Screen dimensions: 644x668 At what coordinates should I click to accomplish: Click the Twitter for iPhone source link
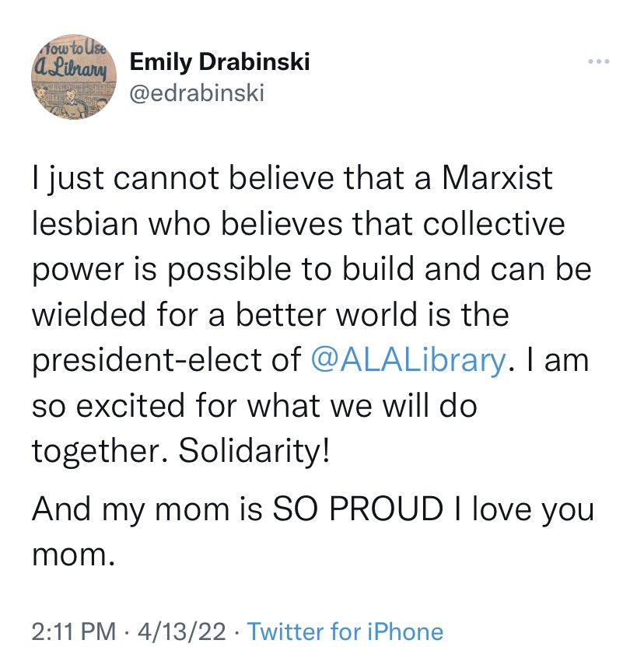[x=345, y=631]
